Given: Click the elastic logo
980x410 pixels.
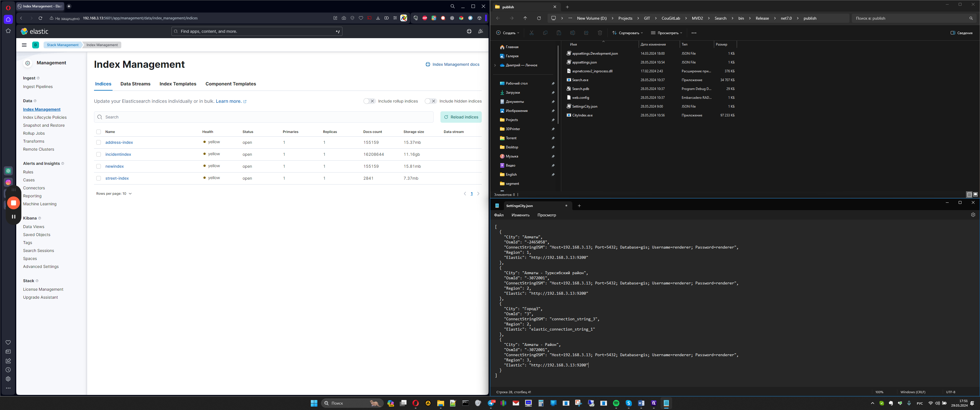Looking at the screenshot, I should (x=35, y=32).
